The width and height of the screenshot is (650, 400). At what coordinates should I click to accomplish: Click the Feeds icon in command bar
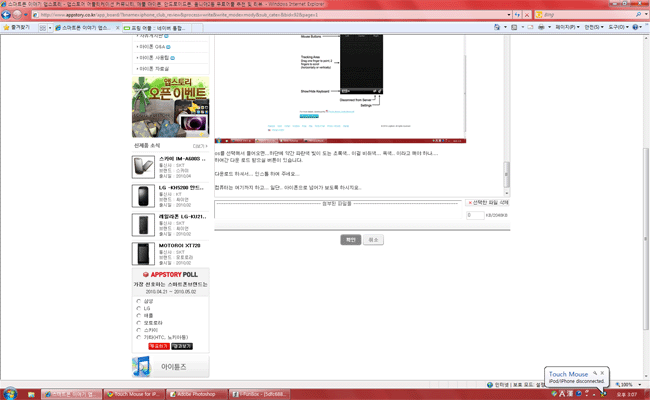click(x=514, y=27)
